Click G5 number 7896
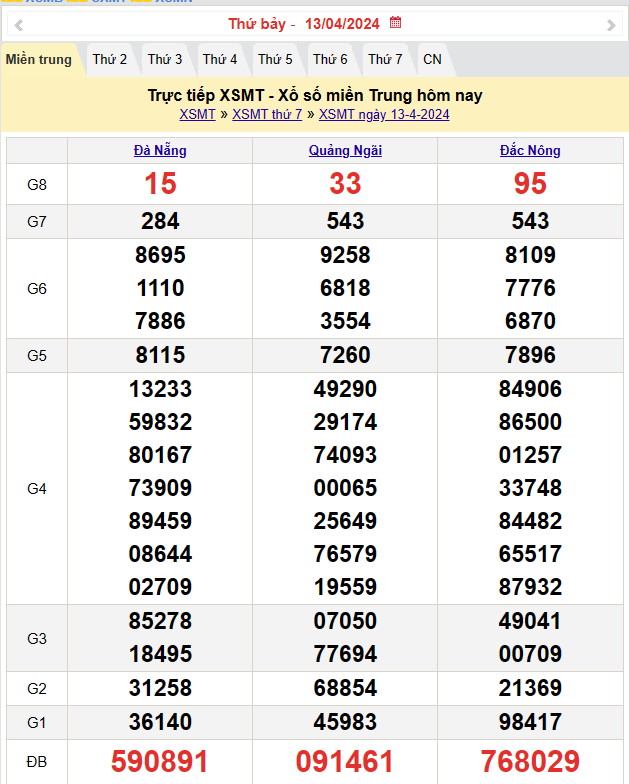629x784 pixels. point(530,355)
